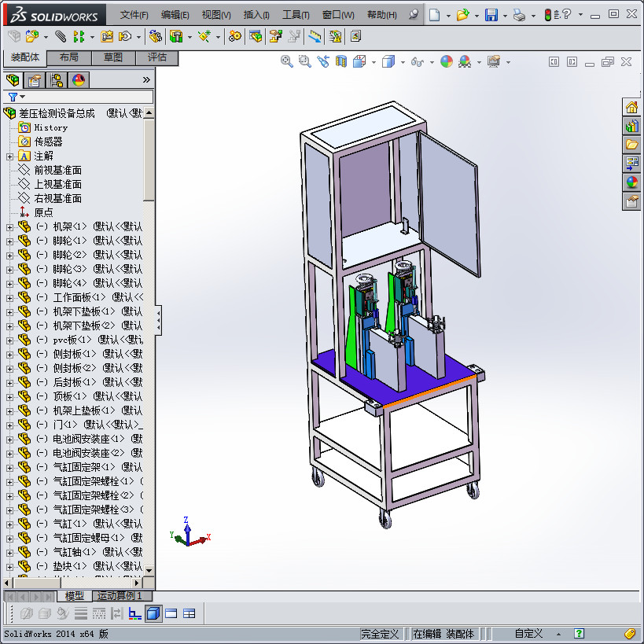This screenshot has height=644, width=644.
Task: Click the Rebuild traffic light icon
Action: [547, 15]
